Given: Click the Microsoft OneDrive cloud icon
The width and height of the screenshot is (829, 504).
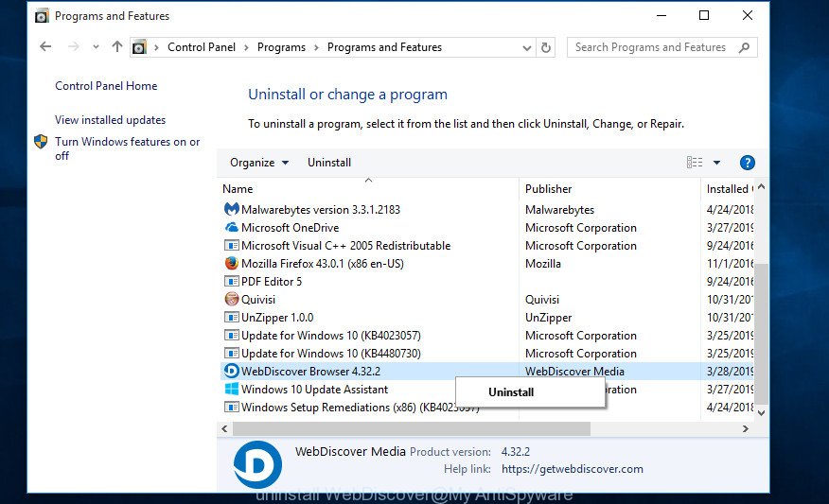Looking at the screenshot, I should click(x=231, y=227).
